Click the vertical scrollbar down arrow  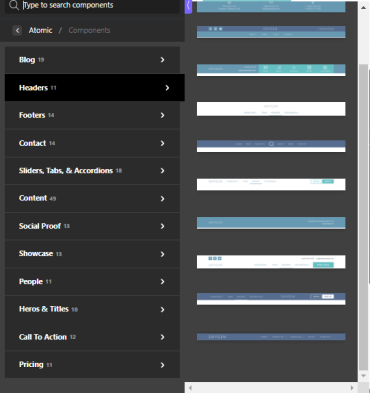pyautogui.click(x=363, y=376)
